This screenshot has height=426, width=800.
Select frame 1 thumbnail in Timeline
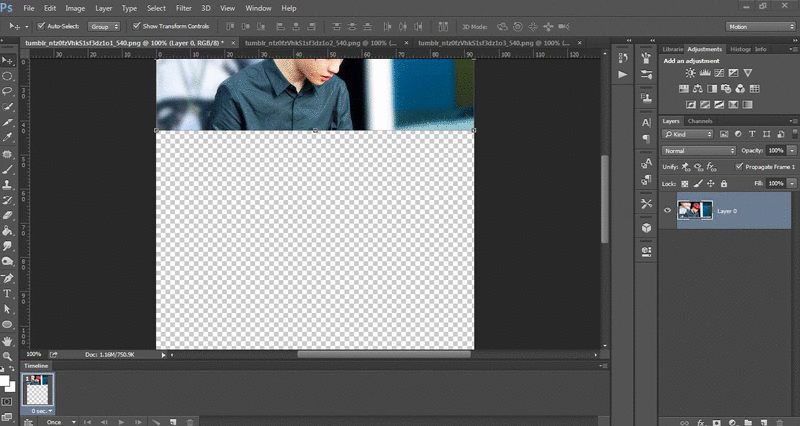click(38, 391)
